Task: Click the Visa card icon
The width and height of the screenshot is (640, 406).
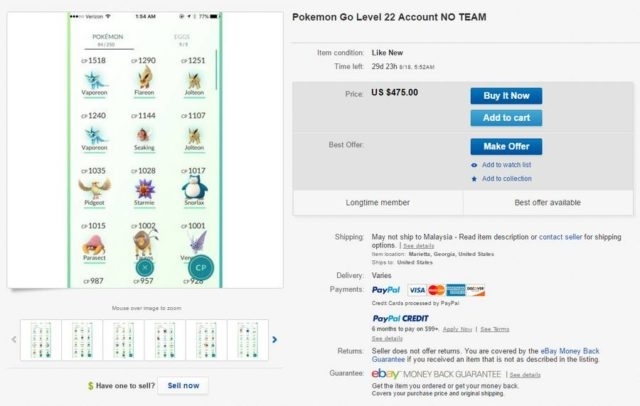Action: [418, 290]
